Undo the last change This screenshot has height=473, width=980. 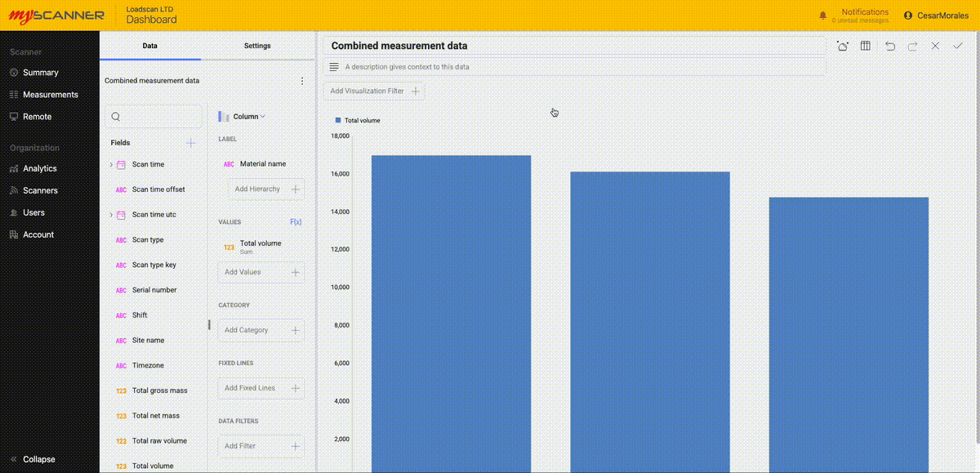click(x=890, y=47)
